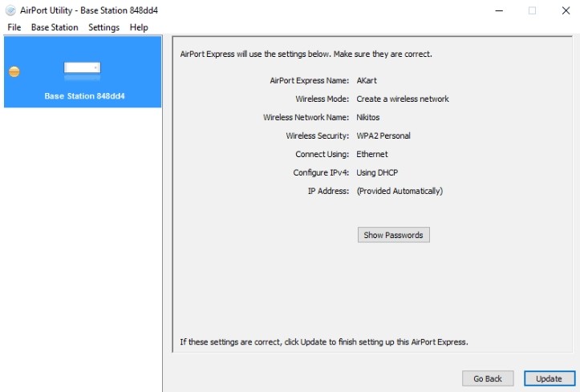Open the File menu

pos(14,27)
